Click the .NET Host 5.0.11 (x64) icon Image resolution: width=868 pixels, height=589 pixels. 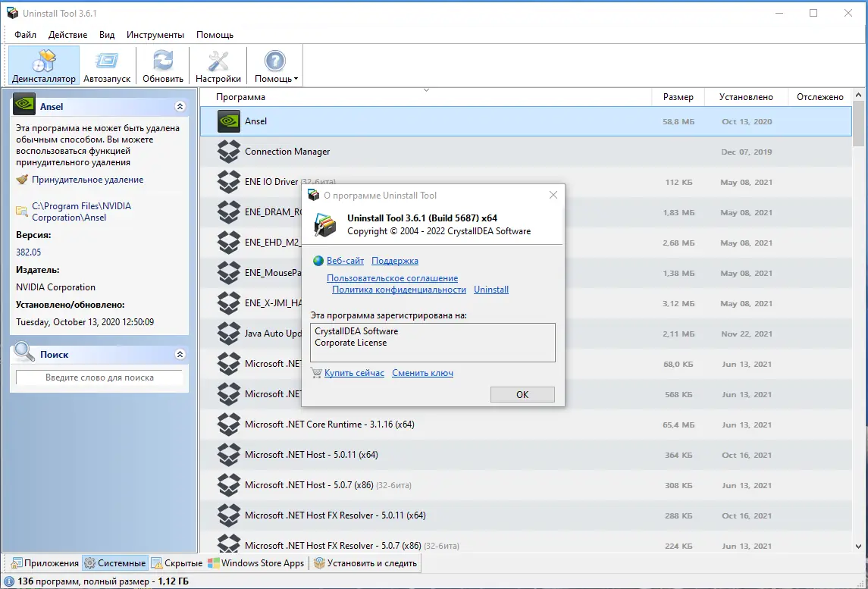click(x=229, y=455)
